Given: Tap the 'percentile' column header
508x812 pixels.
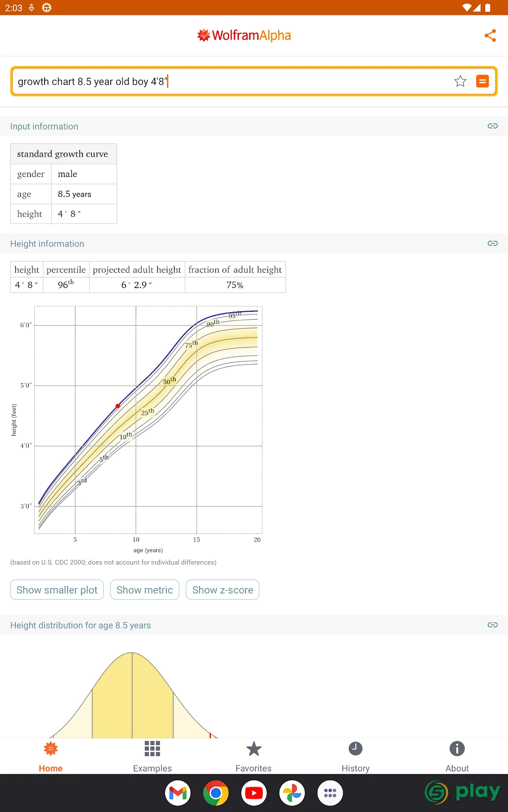Looking at the screenshot, I should click(x=66, y=270).
